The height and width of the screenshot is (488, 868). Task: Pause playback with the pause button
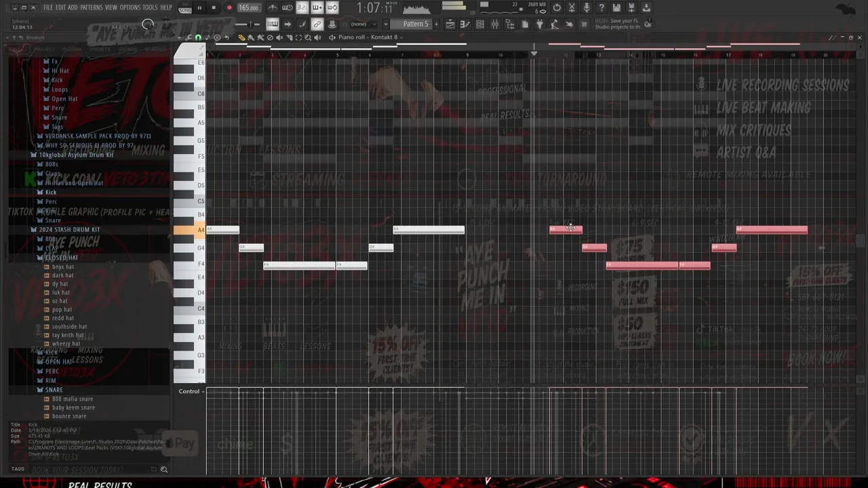pyautogui.click(x=199, y=8)
